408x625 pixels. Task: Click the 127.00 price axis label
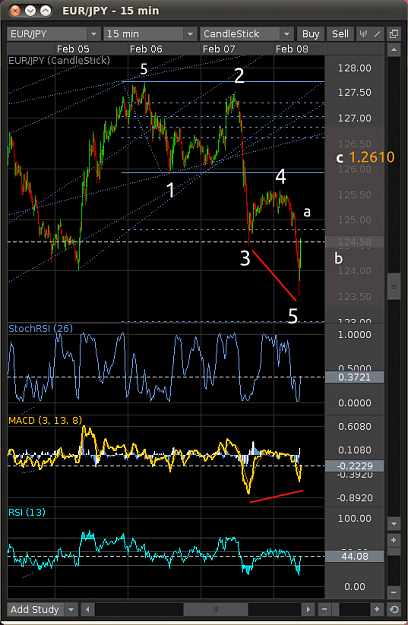coord(355,118)
